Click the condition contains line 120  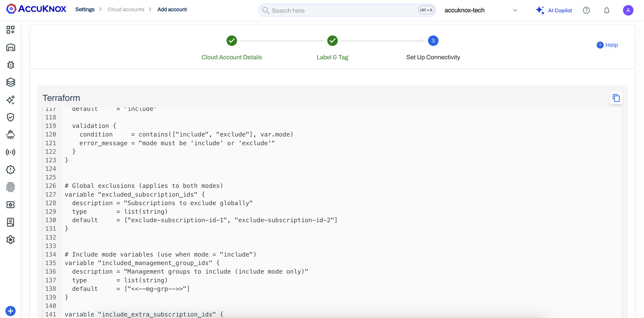pos(186,134)
